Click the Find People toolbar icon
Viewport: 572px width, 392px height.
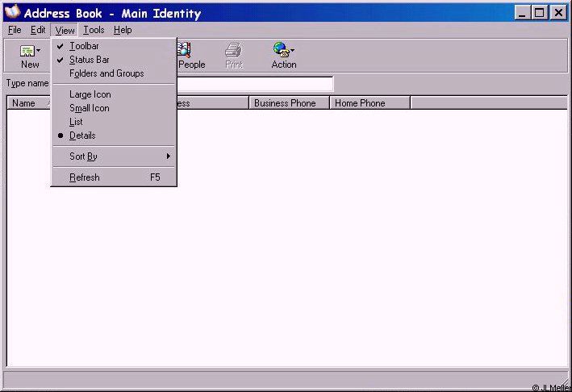184,50
